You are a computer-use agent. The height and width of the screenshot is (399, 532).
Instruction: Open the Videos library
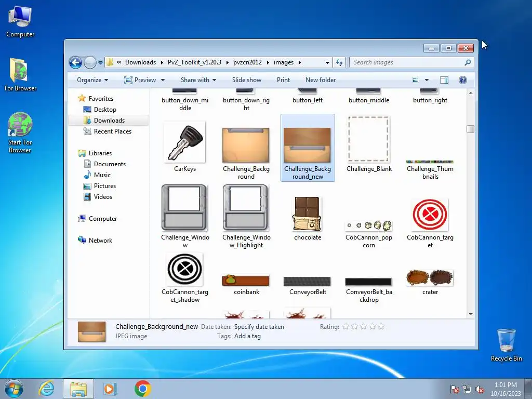[x=103, y=197]
